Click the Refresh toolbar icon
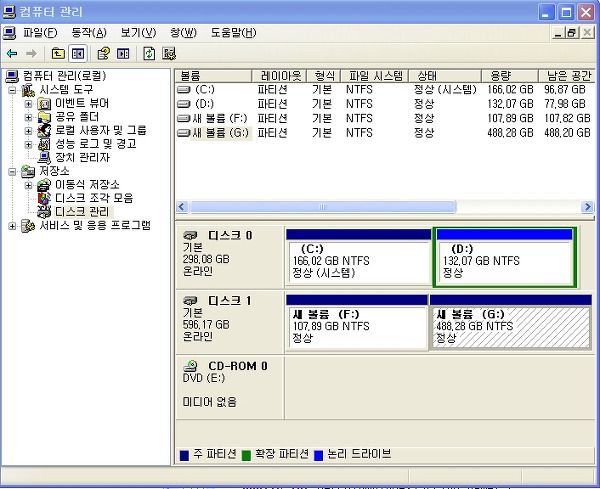Viewport: 600px width, 489px height. point(149,54)
